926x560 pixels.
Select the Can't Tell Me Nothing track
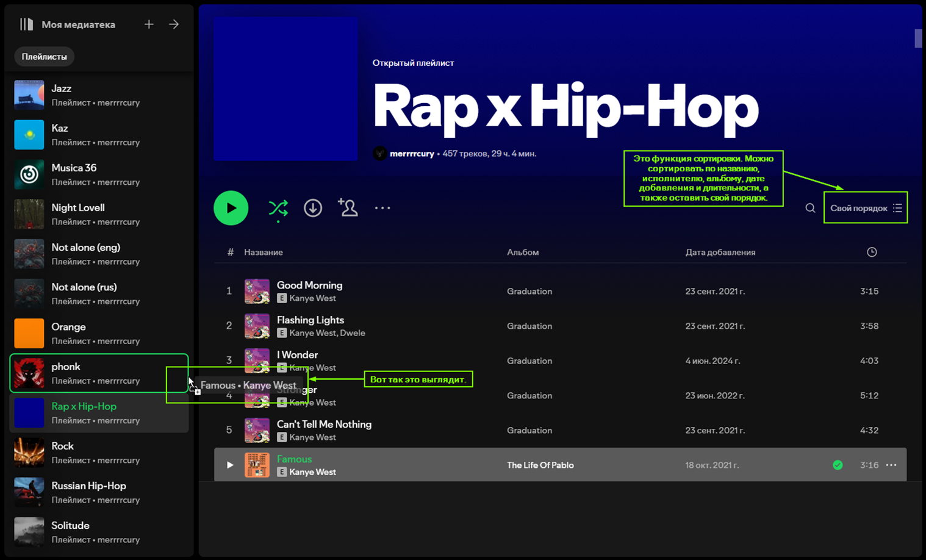click(x=560, y=430)
